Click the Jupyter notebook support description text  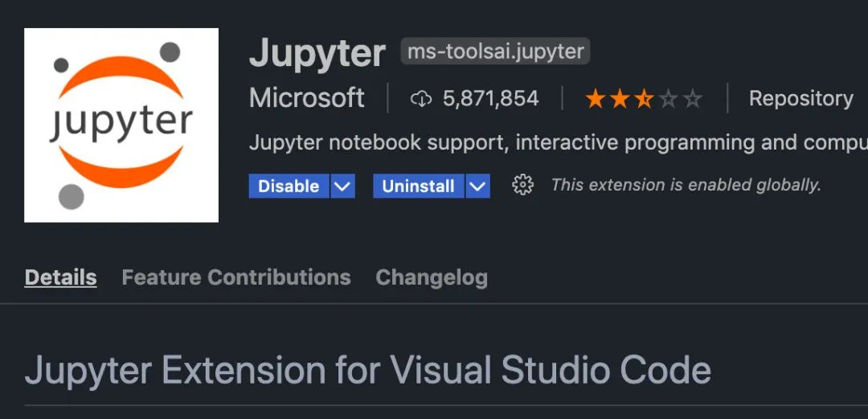559,143
